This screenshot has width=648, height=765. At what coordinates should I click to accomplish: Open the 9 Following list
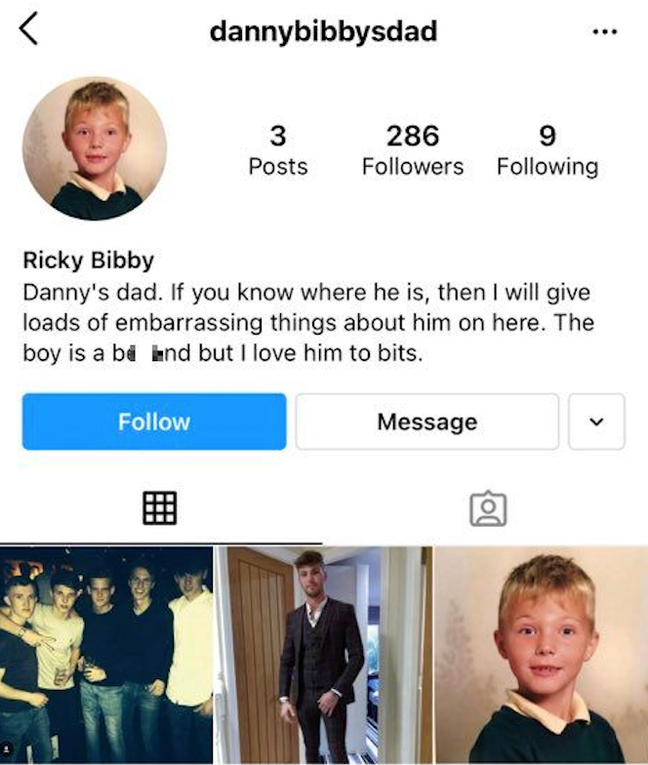click(x=547, y=149)
